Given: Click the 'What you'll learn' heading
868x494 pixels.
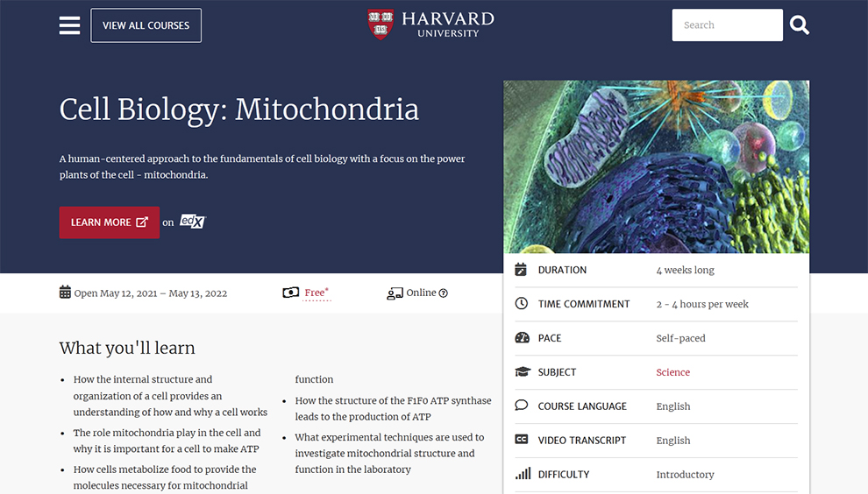Looking at the screenshot, I should pos(127,348).
